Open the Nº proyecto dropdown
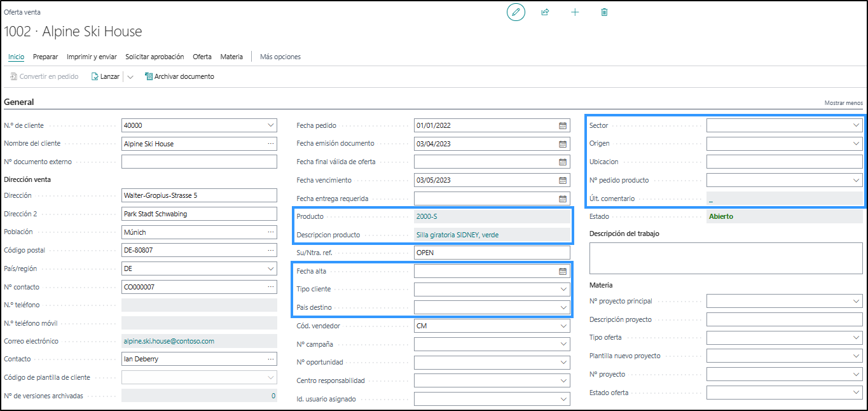Screen dimensions: 868x411 856,374
